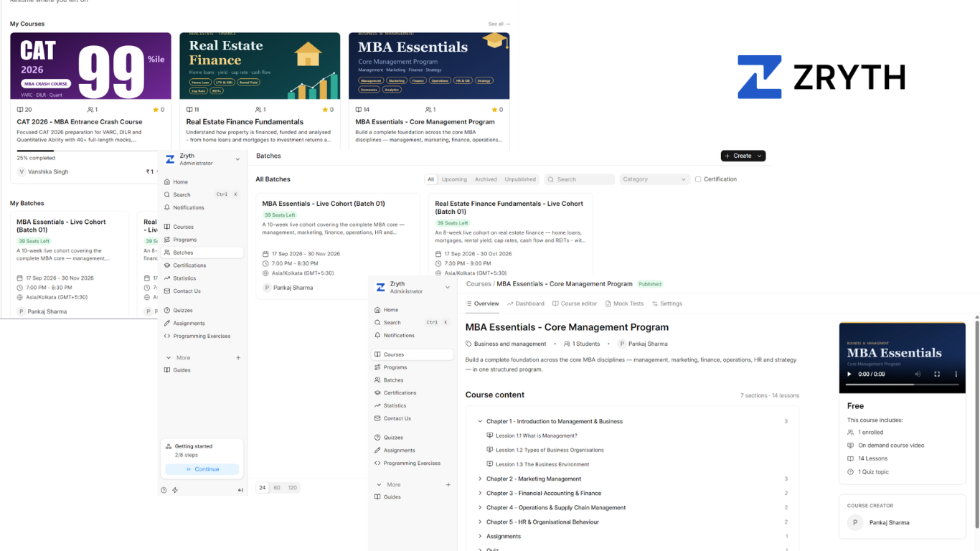Click the Batches search input field
The width and height of the screenshot is (980, 551).
580,179
